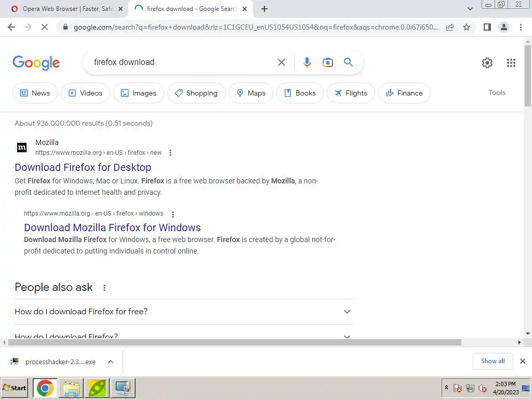
Task: Open File Explorer from the taskbar
Action: pyautogui.click(x=71, y=388)
